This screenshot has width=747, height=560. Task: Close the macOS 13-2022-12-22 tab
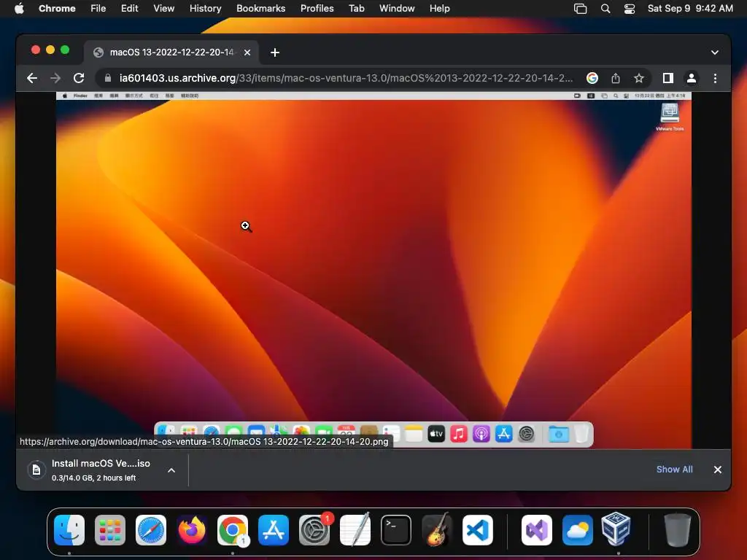click(247, 52)
